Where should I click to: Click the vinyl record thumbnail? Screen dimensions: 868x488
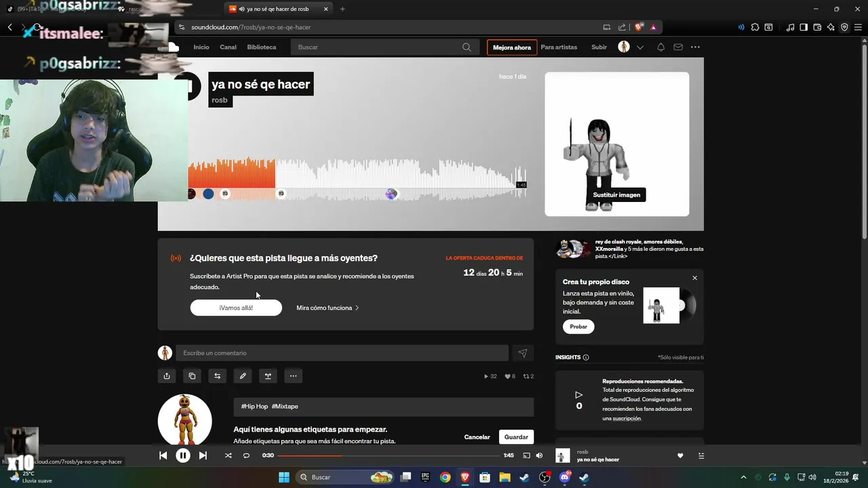(x=670, y=306)
